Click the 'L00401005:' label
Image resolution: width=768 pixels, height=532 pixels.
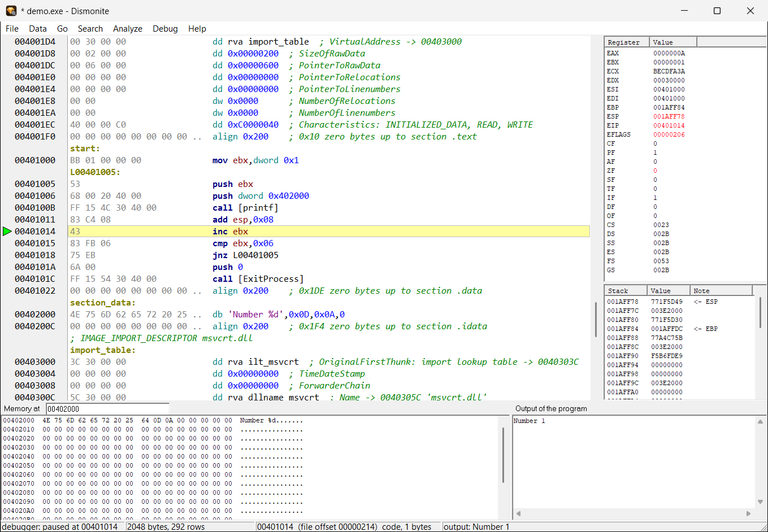click(x=95, y=172)
